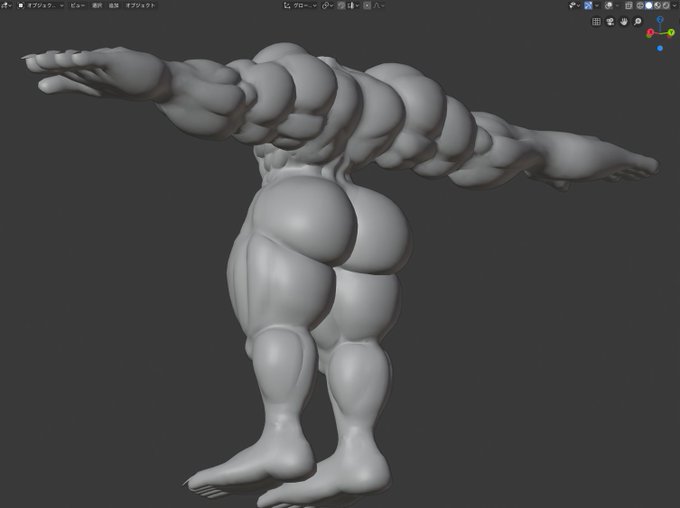The height and width of the screenshot is (508, 680).
Task: Switch to wireframe viewport shading
Action: point(640,5)
